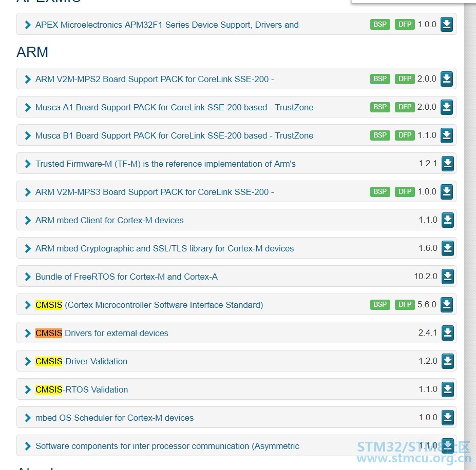The height and width of the screenshot is (470, 476).
Task: Expand mbed OS Scheduler entry
Action: coord(28,418)
